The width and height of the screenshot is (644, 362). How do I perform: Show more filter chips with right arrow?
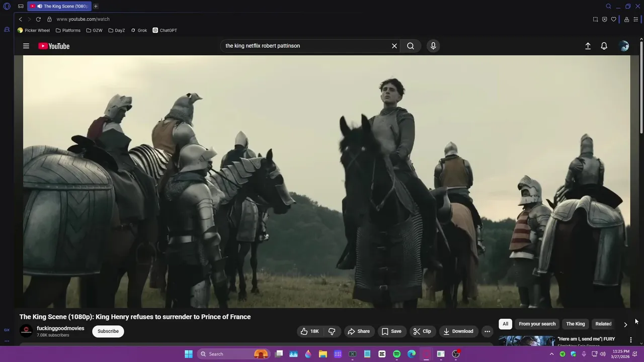tap(625, 324)
